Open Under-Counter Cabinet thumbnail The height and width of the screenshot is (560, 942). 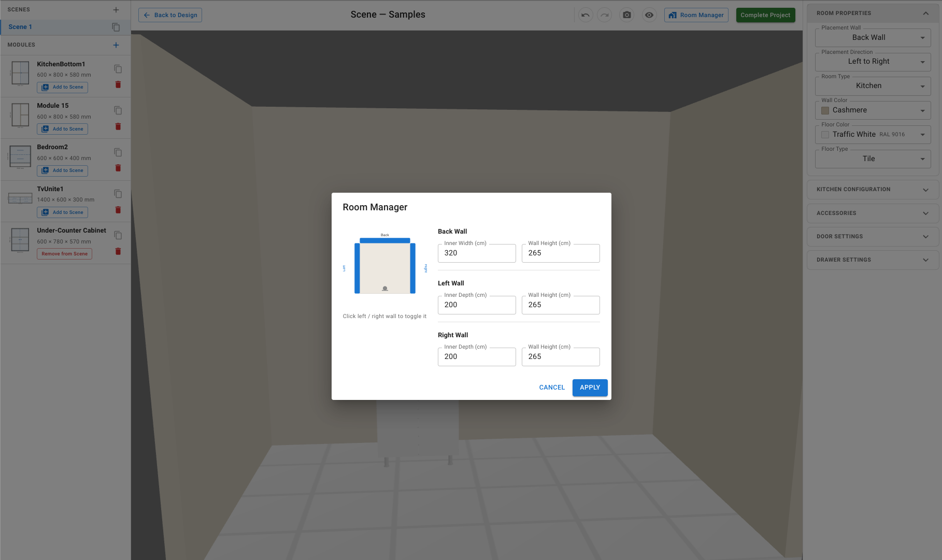point(20,240)
